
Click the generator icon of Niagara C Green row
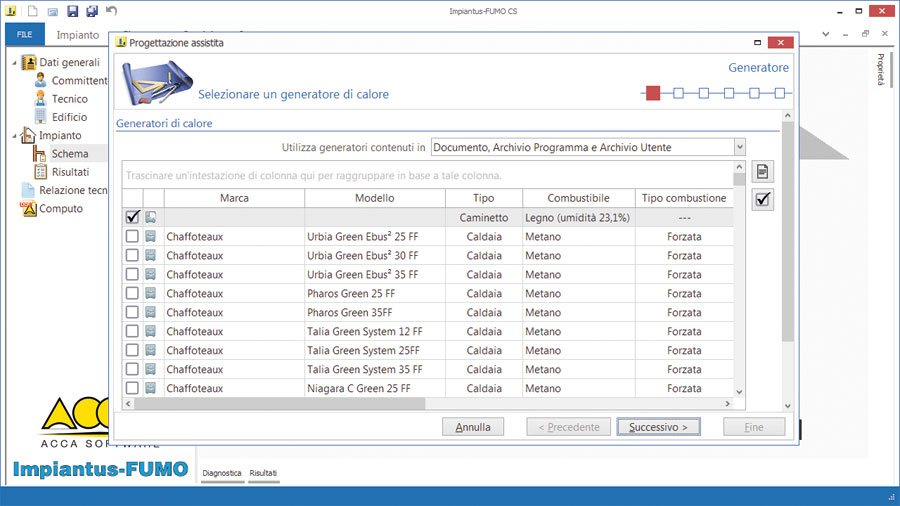coord(150,388)
